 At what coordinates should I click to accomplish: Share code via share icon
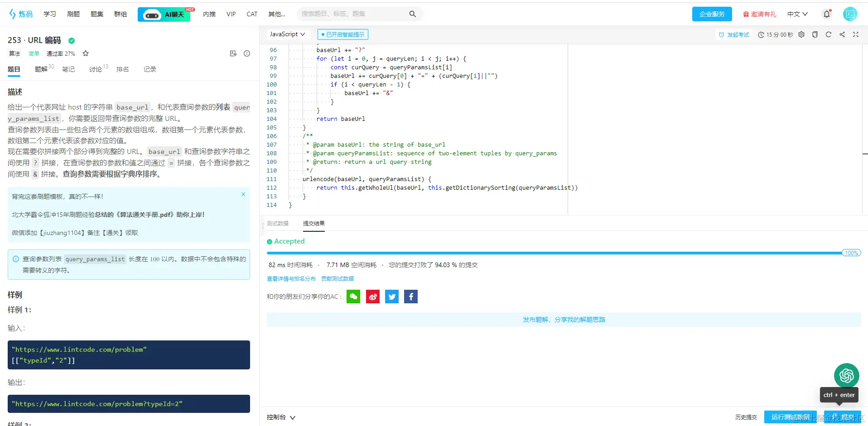[x=842, y=34]
